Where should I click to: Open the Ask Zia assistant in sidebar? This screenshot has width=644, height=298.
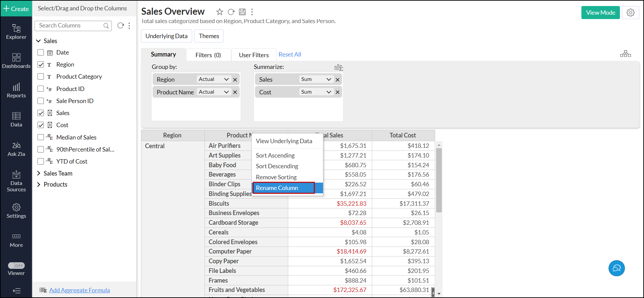tap(16, 149)
